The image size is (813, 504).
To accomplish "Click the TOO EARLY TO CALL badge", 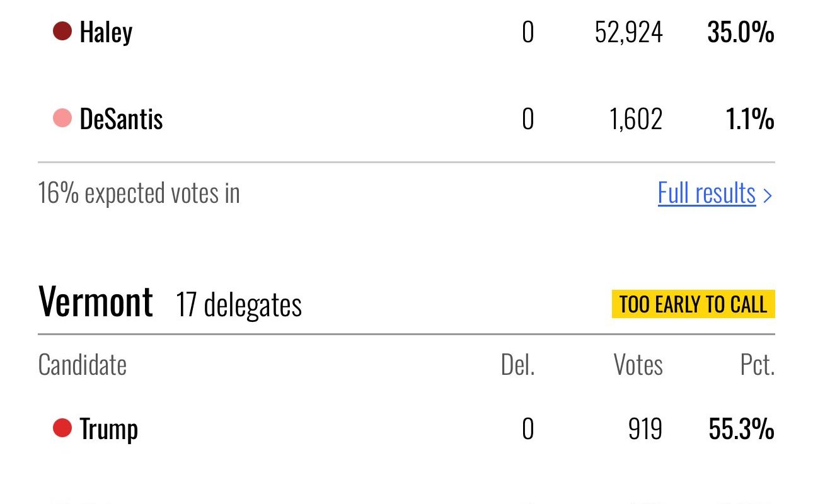I will click(693, 304).
